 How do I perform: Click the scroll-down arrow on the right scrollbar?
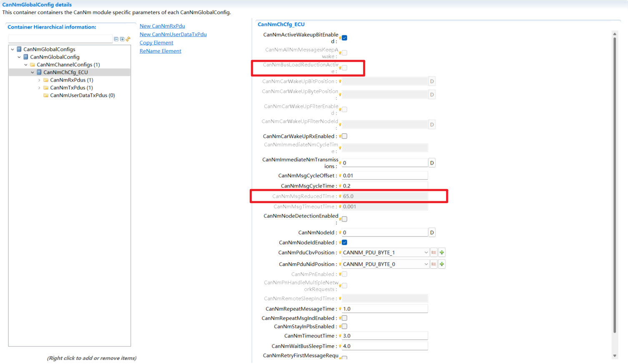614,356
